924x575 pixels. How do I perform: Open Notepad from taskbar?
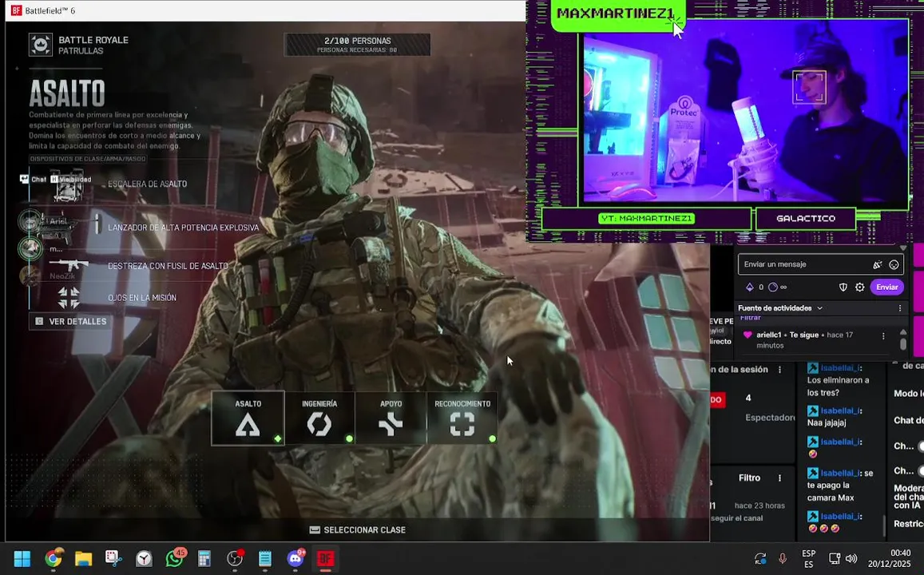[x=265, y=558]
